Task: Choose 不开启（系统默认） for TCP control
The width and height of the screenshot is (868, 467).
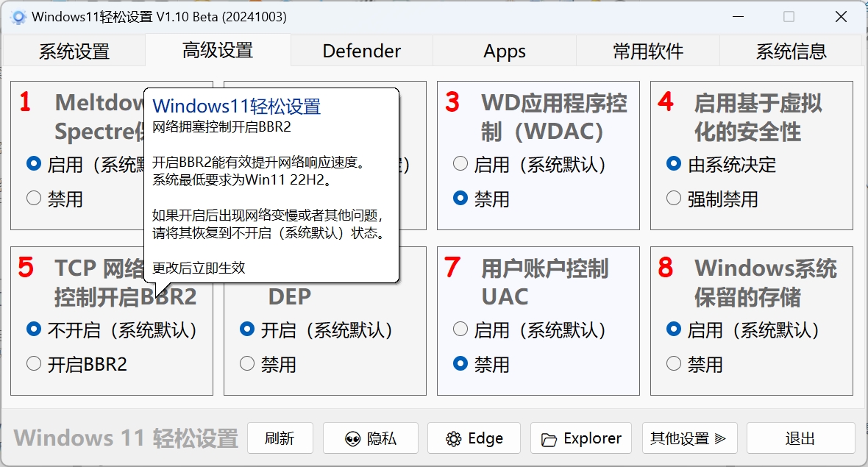Action: pos(112,329)
